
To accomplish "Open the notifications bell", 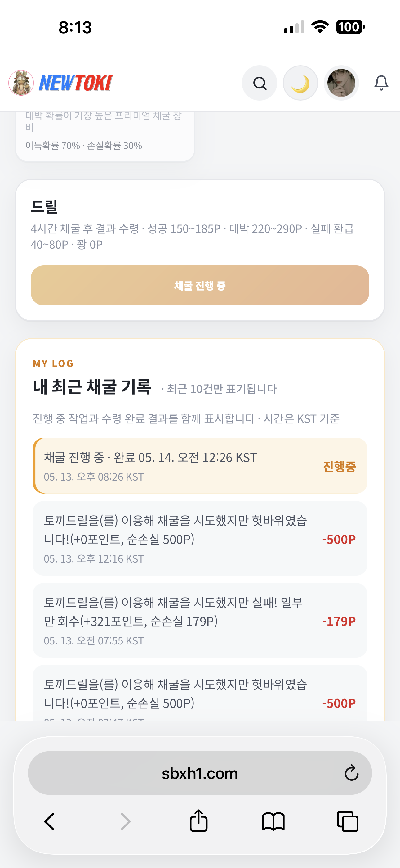I will tap(381, 83).
